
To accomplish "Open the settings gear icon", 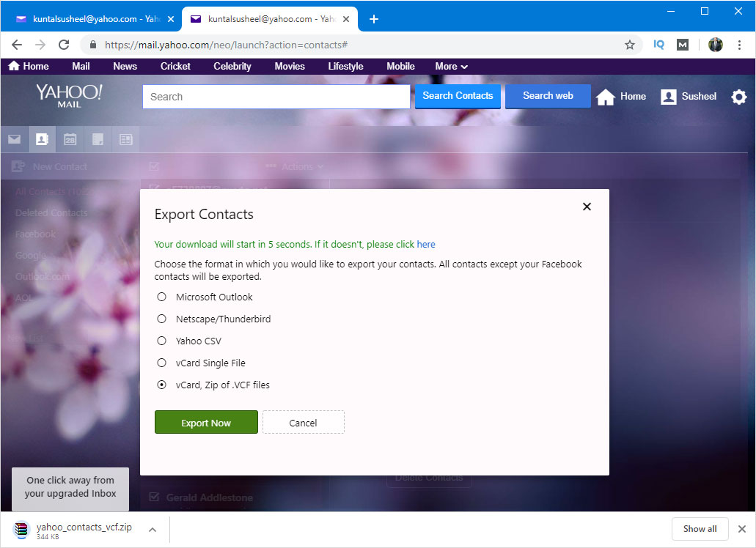I will click(738, 97).
